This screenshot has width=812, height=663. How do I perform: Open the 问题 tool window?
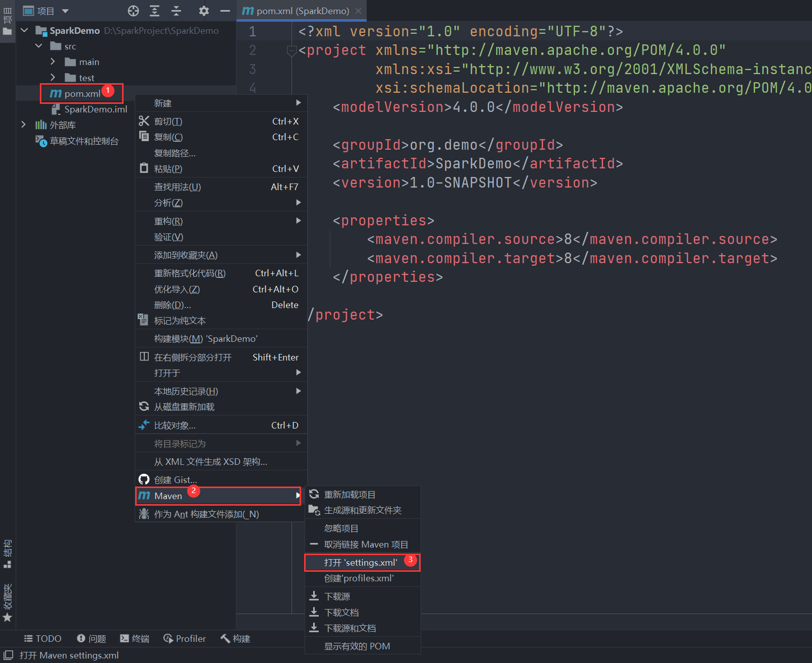pyautogui.click(x=91, y=638)
